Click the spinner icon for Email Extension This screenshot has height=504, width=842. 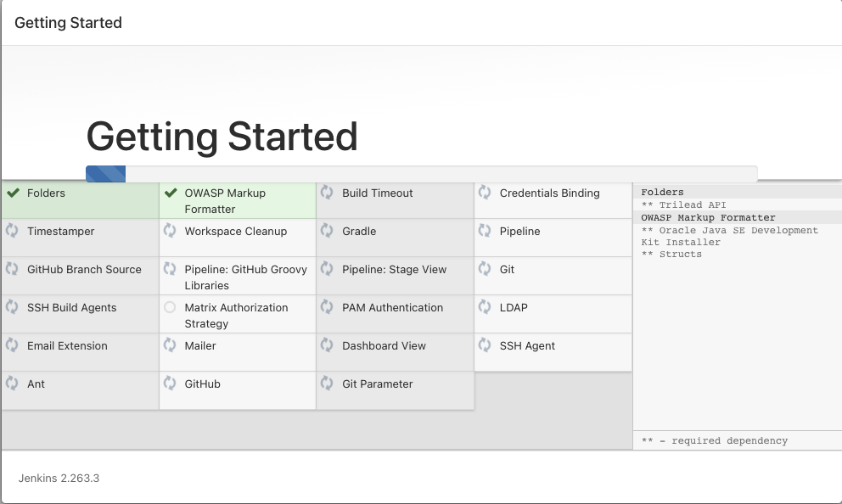pos(12,344)
